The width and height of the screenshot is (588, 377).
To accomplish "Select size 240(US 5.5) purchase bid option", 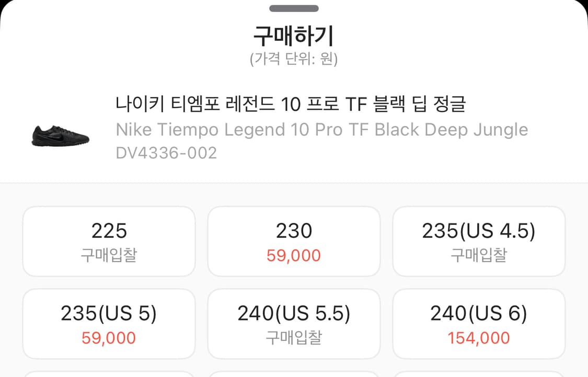I will [x=294, y=324].
